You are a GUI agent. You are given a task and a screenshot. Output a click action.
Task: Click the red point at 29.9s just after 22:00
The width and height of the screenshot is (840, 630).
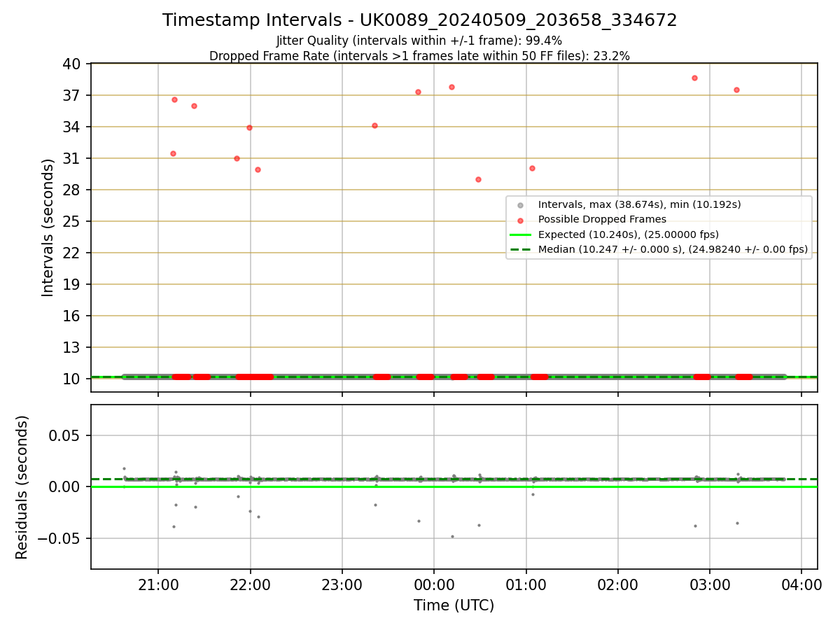(258, 169)
